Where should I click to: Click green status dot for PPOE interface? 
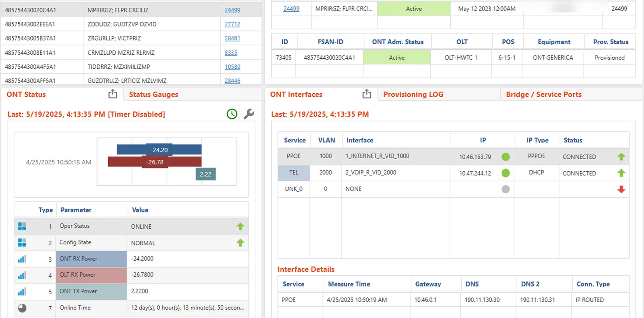click(x=506, y=157)
